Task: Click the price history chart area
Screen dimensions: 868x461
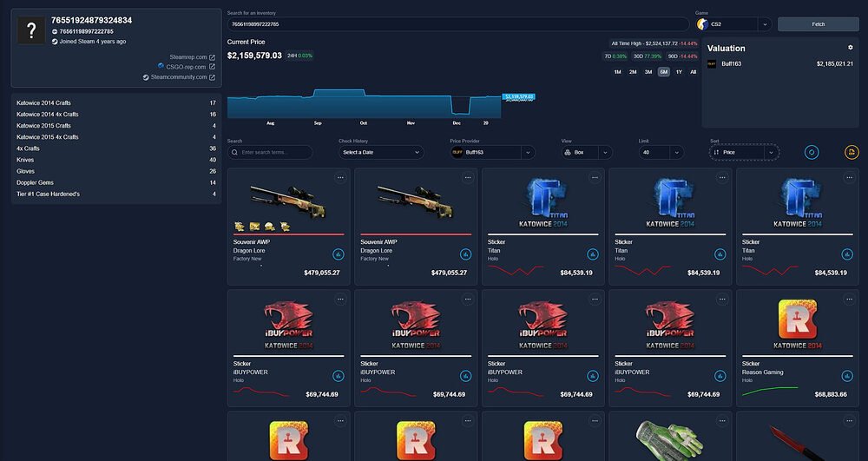Action: (365, 104)
